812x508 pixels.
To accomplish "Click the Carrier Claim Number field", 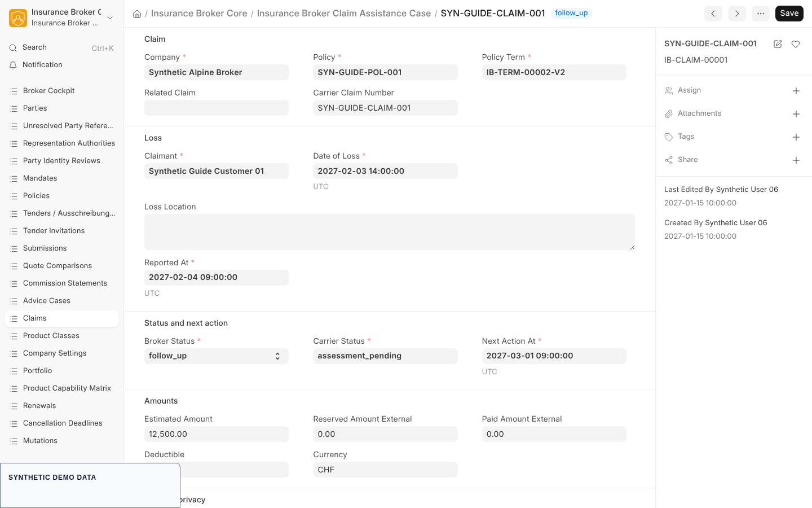I will coord(385,108).
